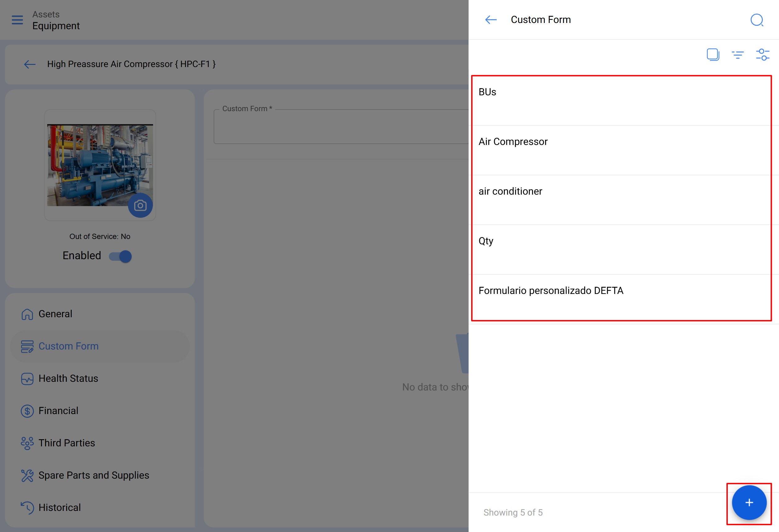This screenshot has width=779, height=532.
Task: Go to the Financial section
Action: [58, 411]
